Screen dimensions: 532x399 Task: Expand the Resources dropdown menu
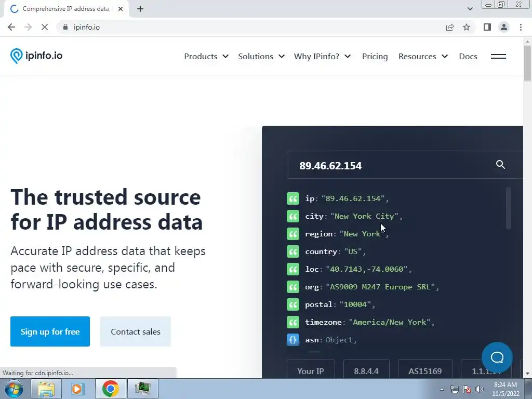423,56
